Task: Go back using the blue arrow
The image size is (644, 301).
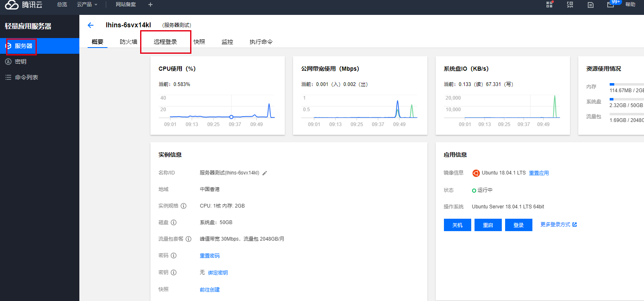Action: point(91,25)
